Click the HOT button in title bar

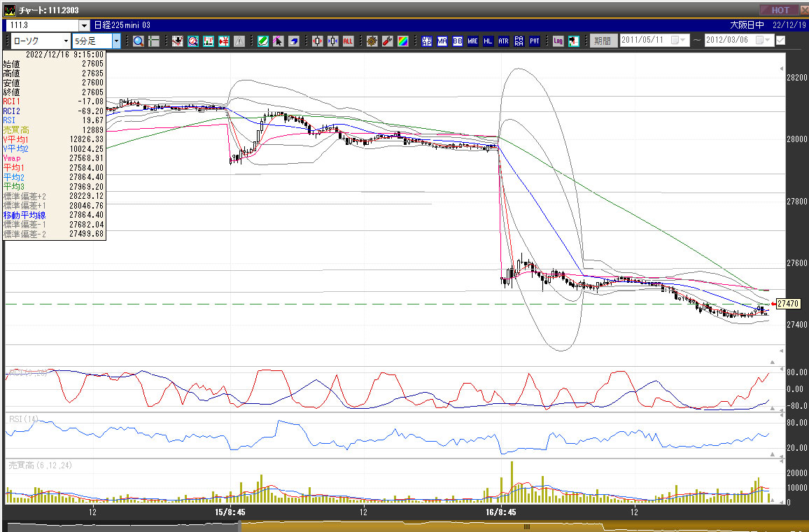pyautogui.click(x=779, y=10)
